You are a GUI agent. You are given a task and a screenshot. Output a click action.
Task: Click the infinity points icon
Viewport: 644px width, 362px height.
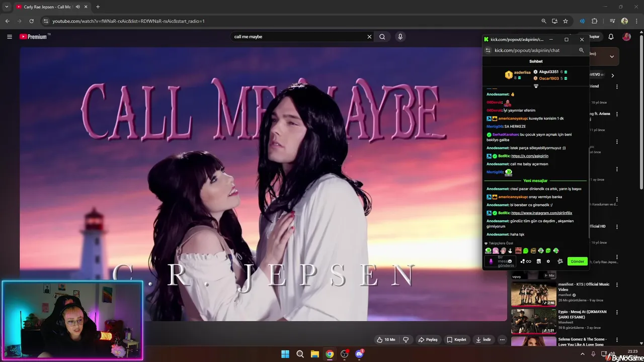click(528, 261)
